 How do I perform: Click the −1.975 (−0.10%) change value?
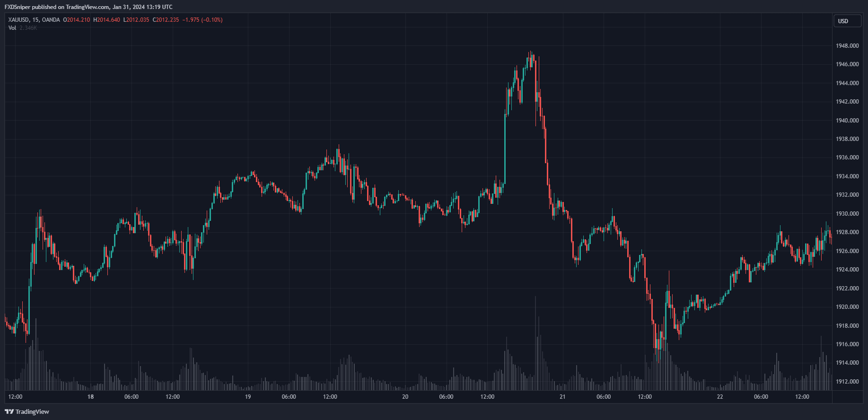(202, 20)
